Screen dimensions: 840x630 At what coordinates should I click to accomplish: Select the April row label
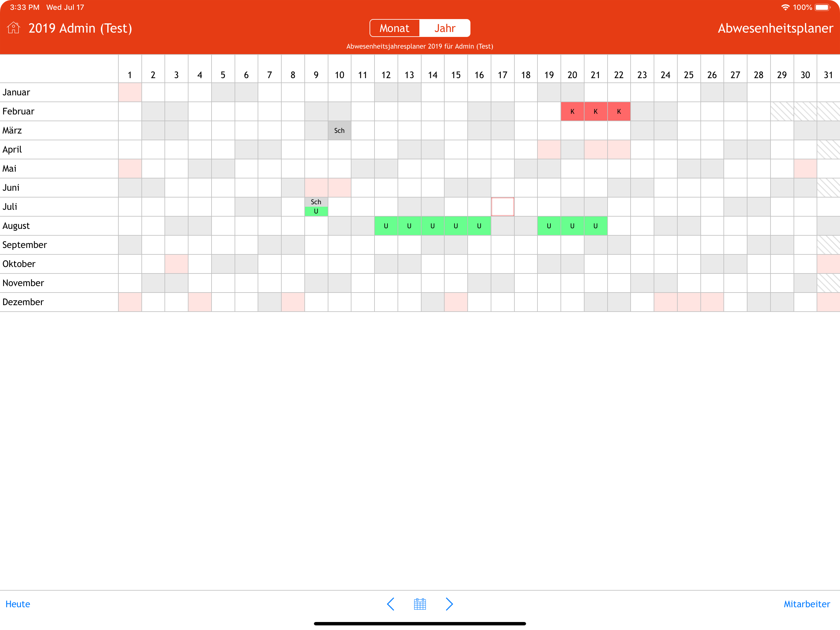(x=12, y=149)
